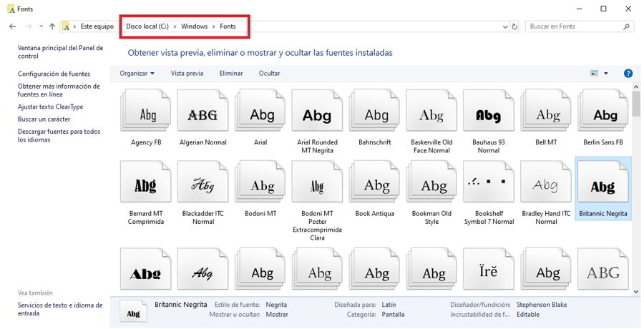Go back with the back arrow
644x329 pixels.
tap(13, 26)
